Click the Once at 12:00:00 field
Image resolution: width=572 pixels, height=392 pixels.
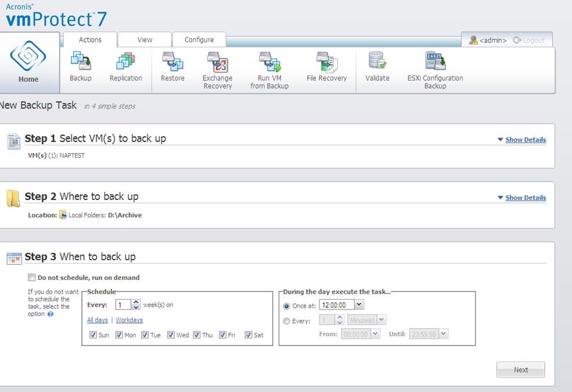coord(337,304)
